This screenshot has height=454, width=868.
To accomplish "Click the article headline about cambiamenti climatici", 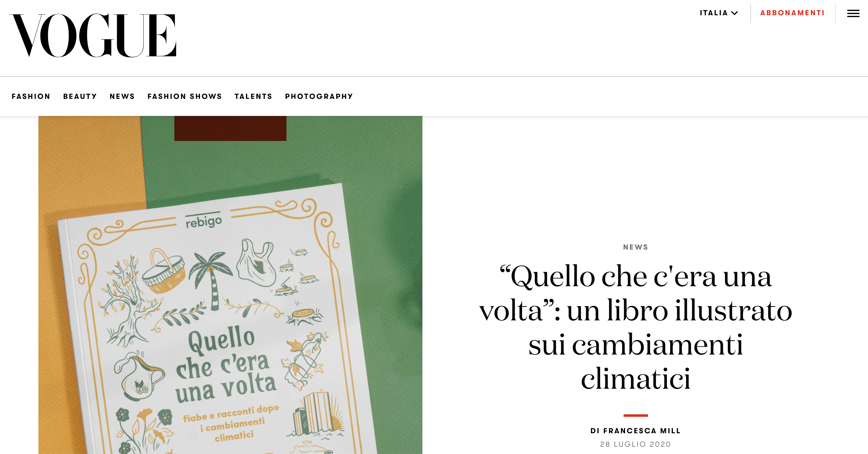I will click(x=635, y=327).
